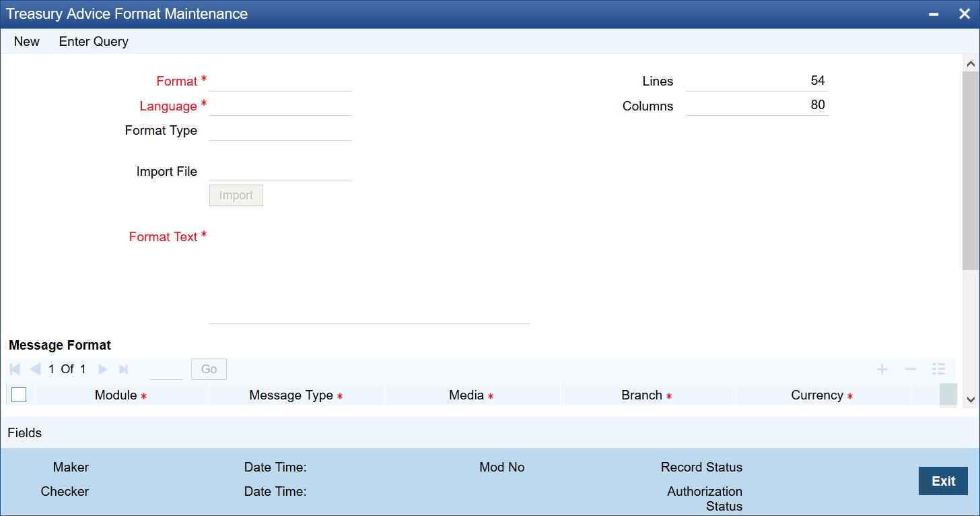
Task: Click the vertical scrollbar up arrow
Action: point(971,63)
